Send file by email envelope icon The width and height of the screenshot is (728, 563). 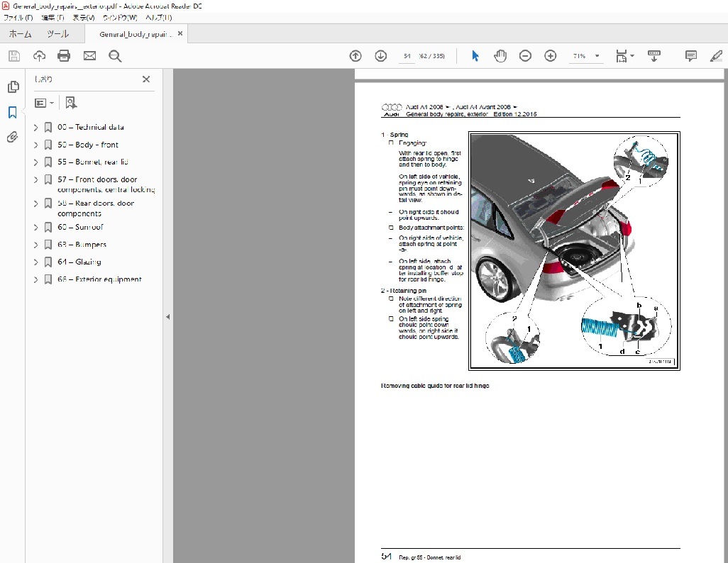click(89, 56)
